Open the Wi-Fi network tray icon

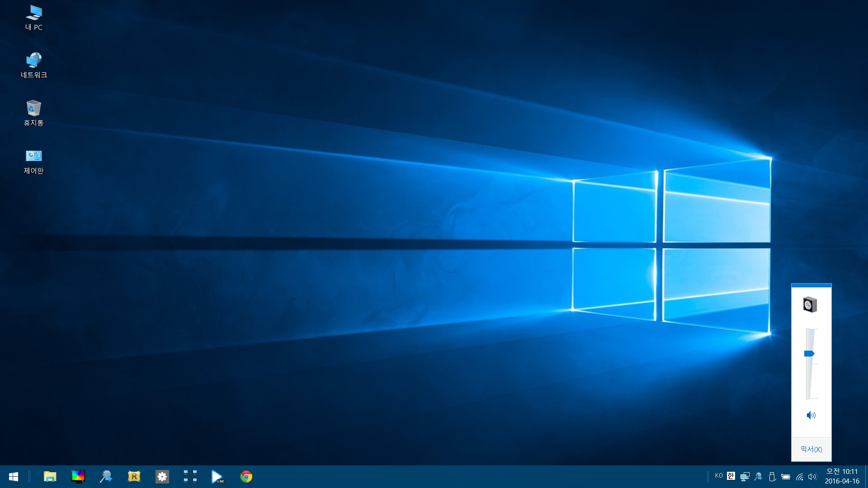[799, 477]
